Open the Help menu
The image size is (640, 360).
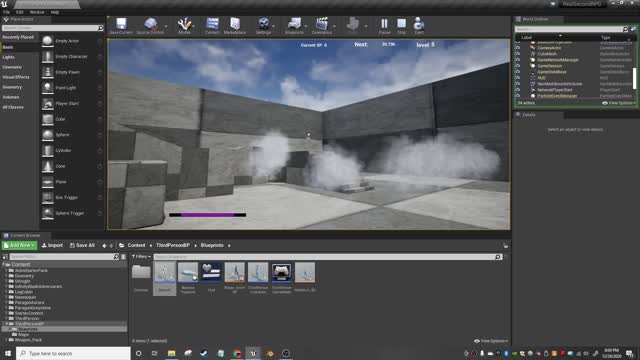55,12
